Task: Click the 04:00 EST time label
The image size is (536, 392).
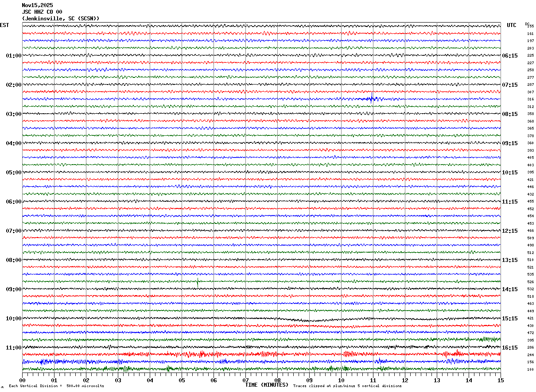Action: [13, 143]
